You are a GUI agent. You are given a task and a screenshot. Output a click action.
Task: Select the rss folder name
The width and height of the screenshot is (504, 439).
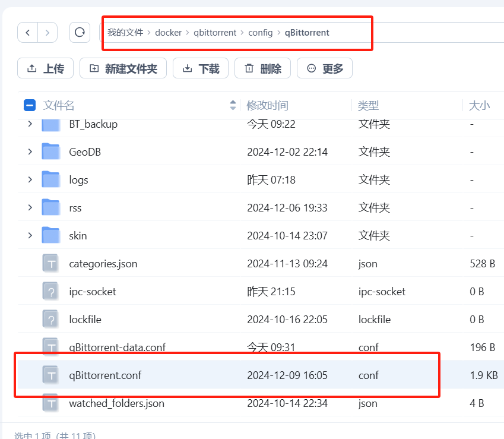[x=75, y=208]
